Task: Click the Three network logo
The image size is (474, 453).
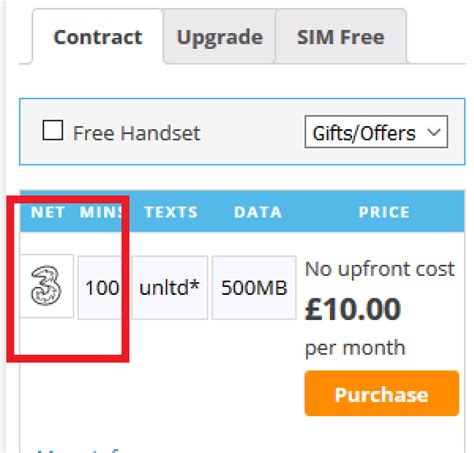Action: (46, 286)
